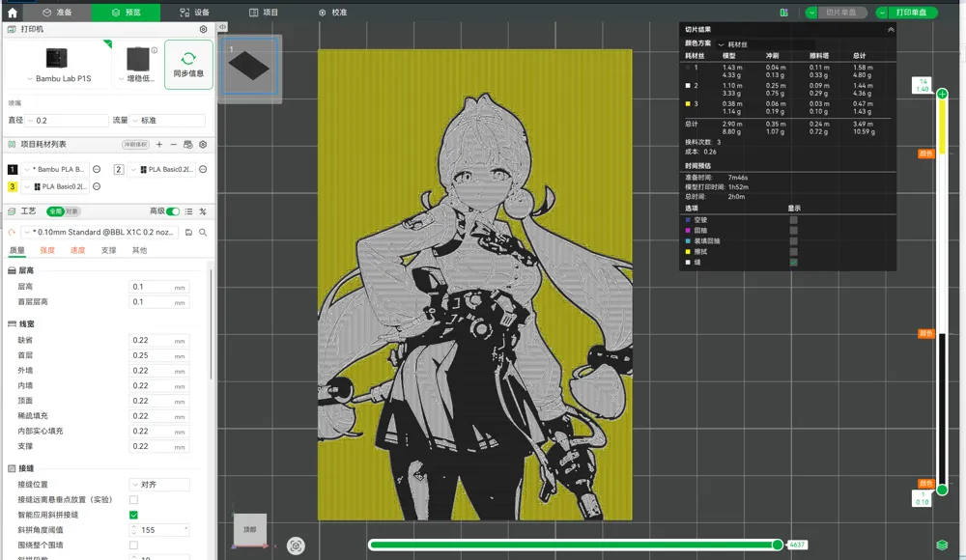Switch process scope to 全局 global
This screenshot has width=966, height=560.
pyautogui.click(x=55, y=211)
